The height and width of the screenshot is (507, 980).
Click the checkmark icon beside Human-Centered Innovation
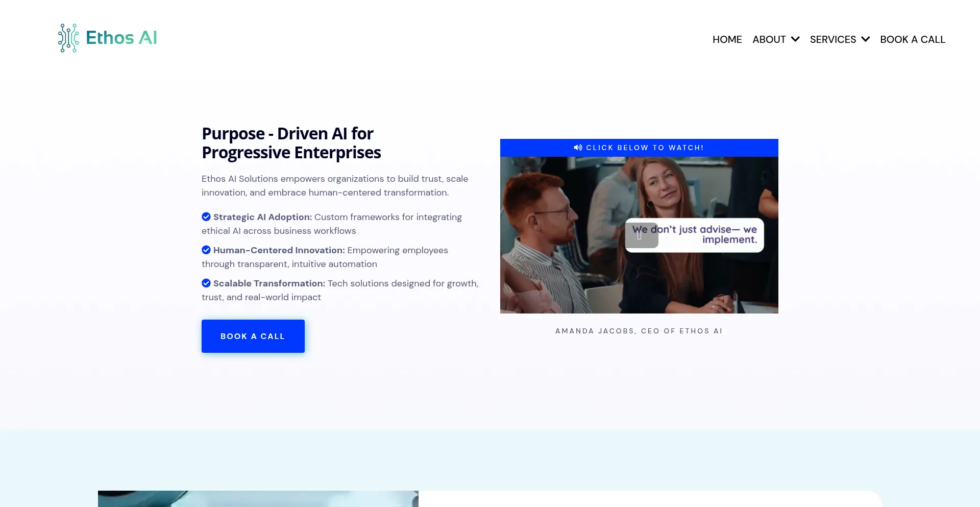(x=206, y=250)
